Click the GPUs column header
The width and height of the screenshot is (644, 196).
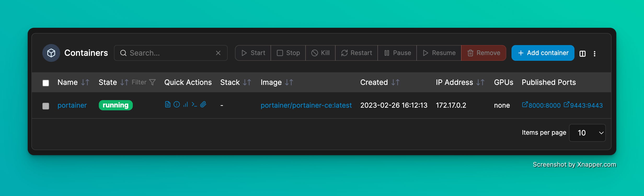(x=504, y=83)
